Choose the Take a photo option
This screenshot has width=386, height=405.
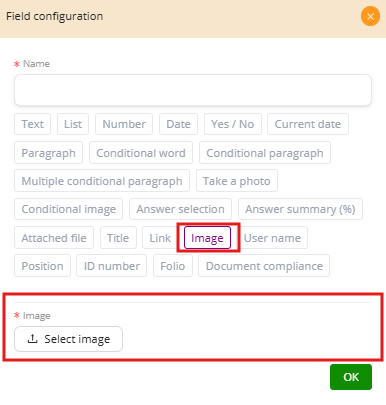(237, 181)
